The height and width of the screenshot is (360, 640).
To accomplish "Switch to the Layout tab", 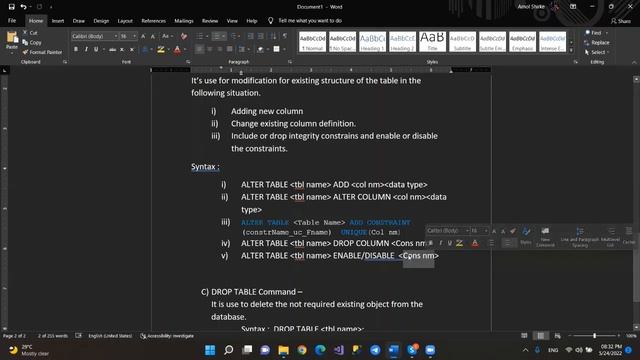I will pyautogui.click(x=125, y=21).
